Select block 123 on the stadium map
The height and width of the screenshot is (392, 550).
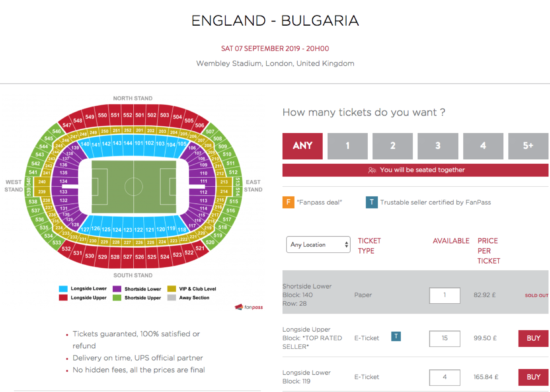click(x=127, y=229)
